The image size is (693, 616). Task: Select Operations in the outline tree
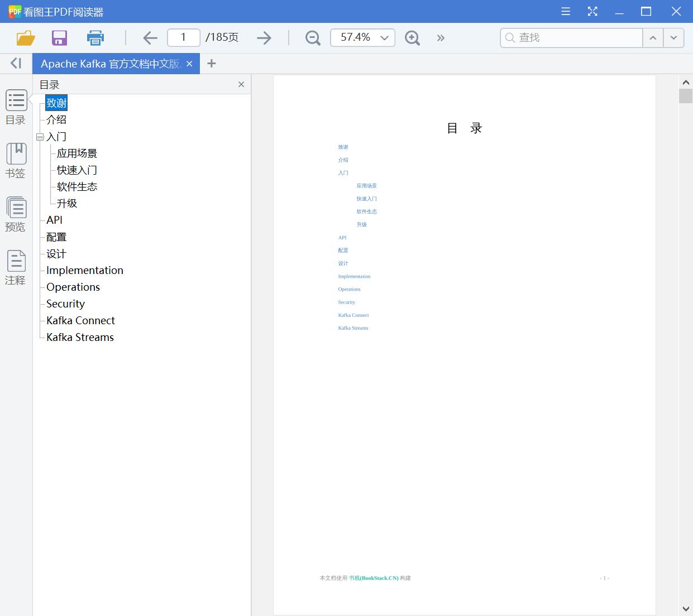coord(73,287)
